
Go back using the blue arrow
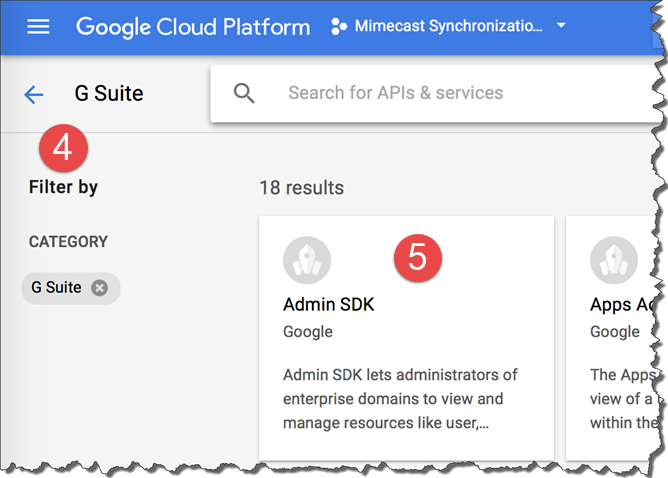point(34,94)
